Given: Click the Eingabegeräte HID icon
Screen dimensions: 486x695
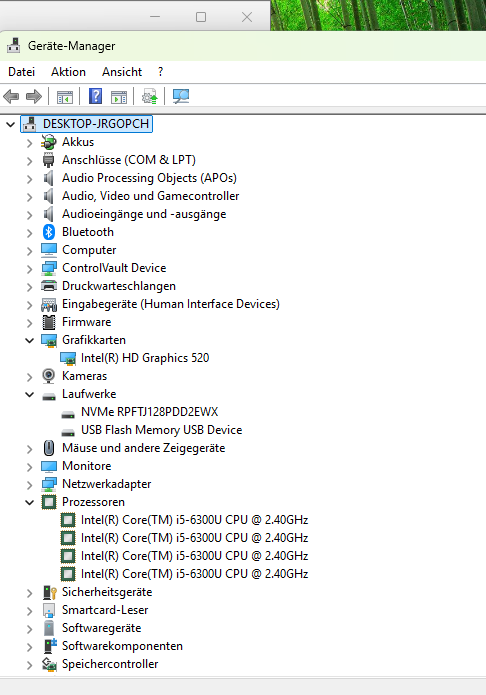Looking at the screenshot, I should click(x=49, y=304).
